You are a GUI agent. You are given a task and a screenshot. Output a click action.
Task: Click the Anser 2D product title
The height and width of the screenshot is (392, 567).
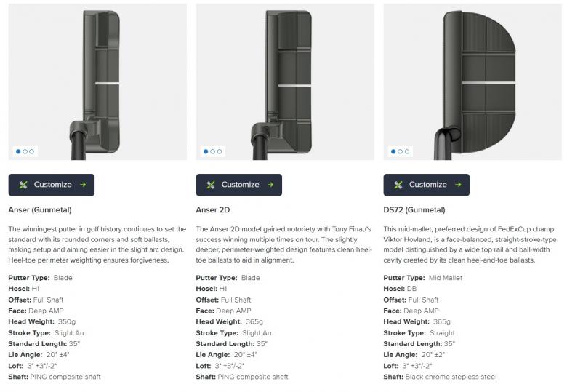click(212, 209)
